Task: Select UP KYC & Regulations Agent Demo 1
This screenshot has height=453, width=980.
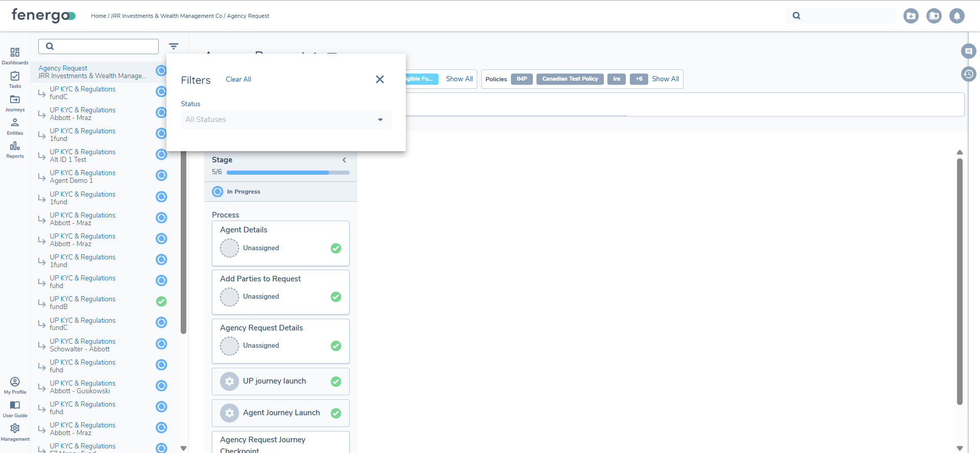Action: tap(83, 177)
